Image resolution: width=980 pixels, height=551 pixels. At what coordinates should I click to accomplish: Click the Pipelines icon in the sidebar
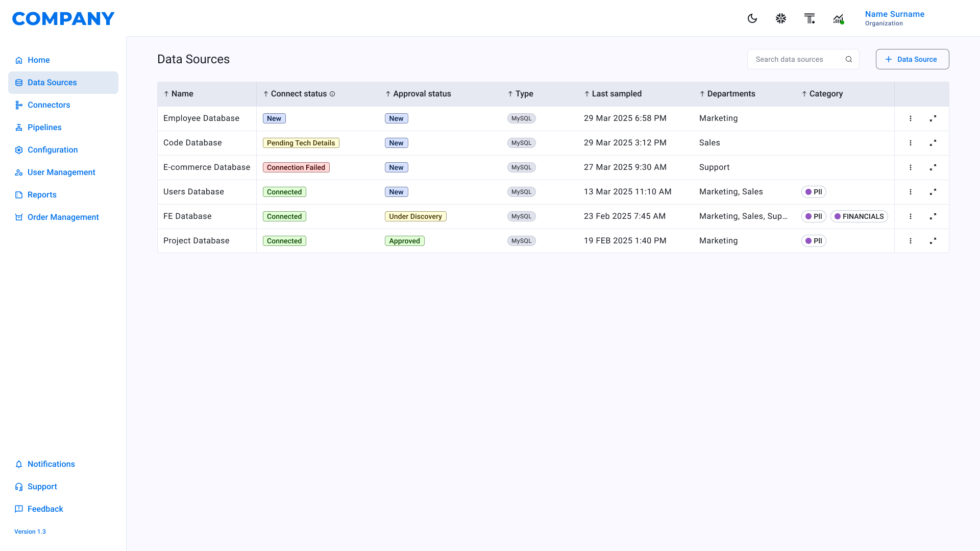pyautogui.click(x=18, y=127)
